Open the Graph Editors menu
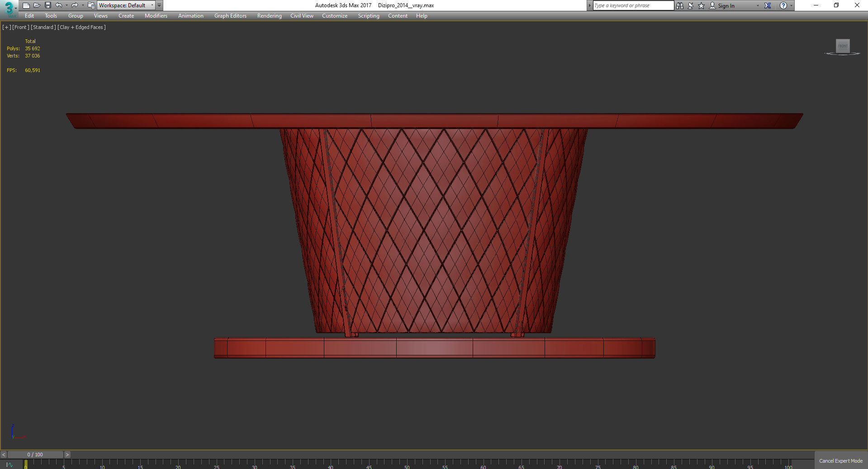Screen dimensions: 868x469 (x=230, y=16)
